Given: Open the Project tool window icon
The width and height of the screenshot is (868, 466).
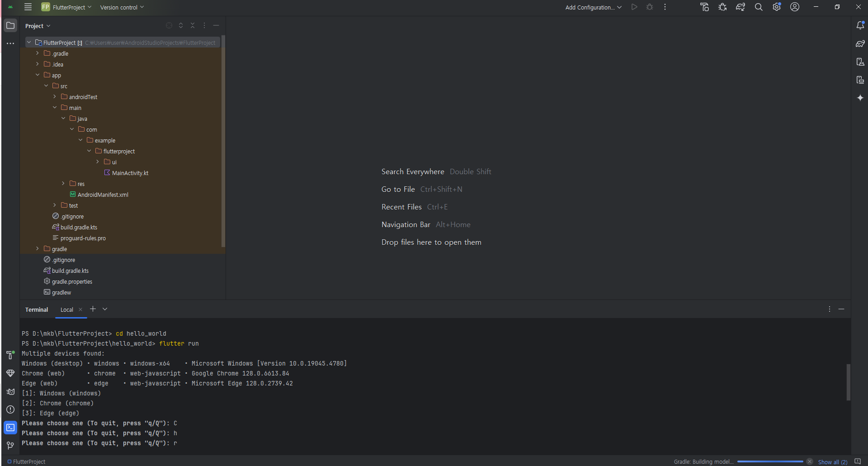Looking at the screenshot, I should point(10,26).
